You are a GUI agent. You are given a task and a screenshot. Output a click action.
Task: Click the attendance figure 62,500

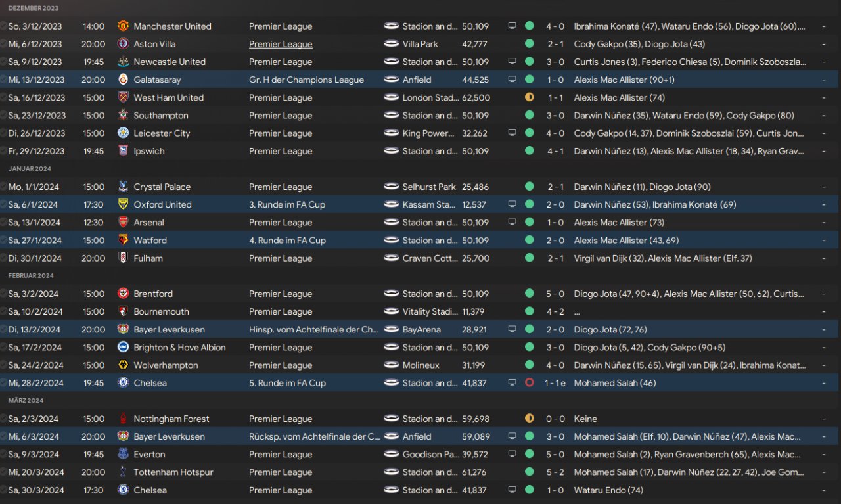tap(476, 97)
